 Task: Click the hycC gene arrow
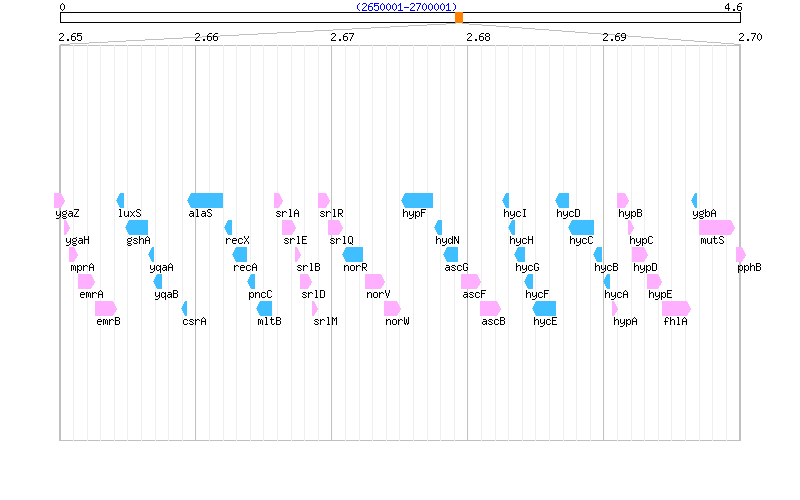click(581, 227)
